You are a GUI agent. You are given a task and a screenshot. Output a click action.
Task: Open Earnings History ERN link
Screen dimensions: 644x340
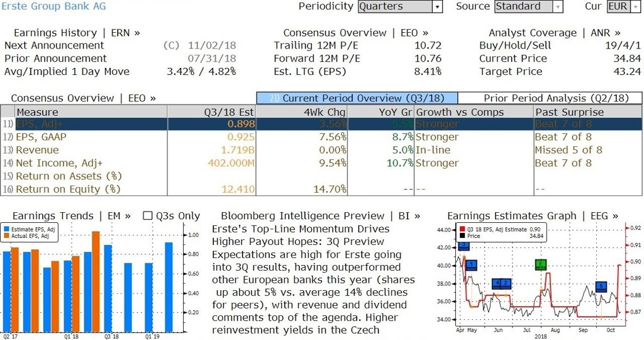(77, 33)
